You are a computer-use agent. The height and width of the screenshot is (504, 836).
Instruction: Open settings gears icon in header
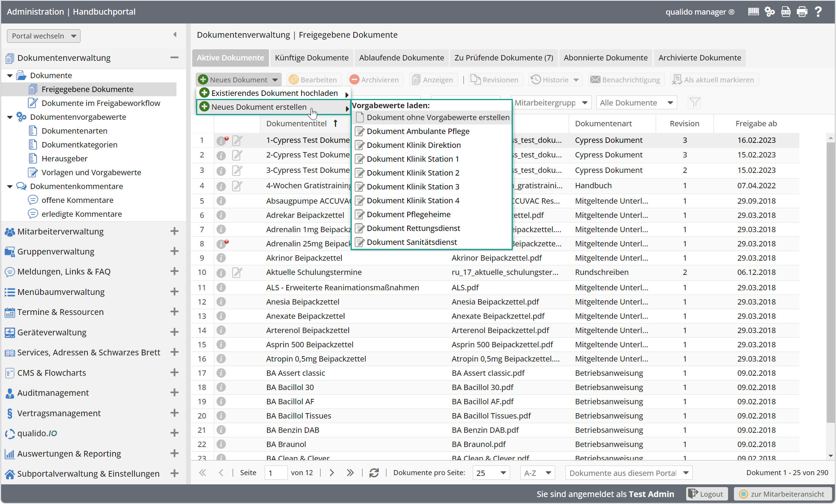(x=769, y=12)
